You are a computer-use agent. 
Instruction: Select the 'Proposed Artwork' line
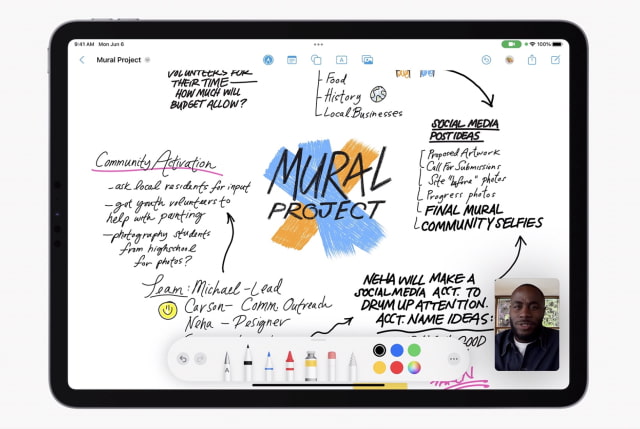click(464, 153)
